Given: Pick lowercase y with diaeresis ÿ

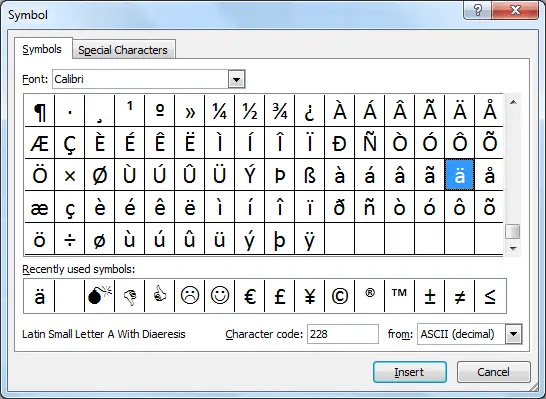Looking at the screenshot, I should coord(310,239).
